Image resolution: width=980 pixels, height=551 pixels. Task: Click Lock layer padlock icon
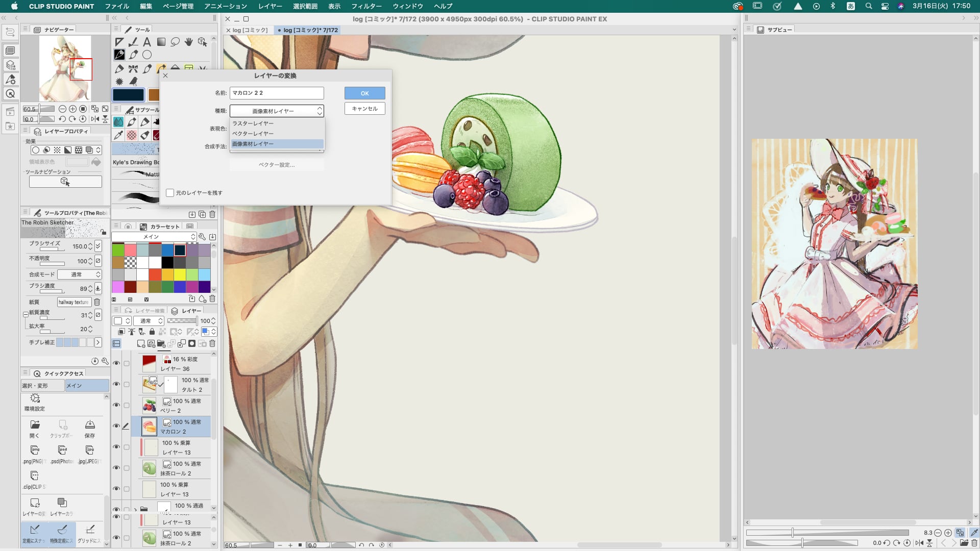point(152,332)
